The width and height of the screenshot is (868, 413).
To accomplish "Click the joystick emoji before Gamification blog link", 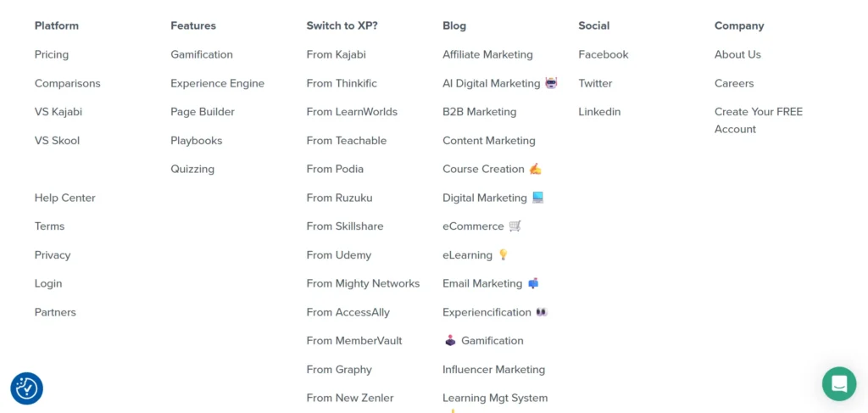I will coord(451,340).
